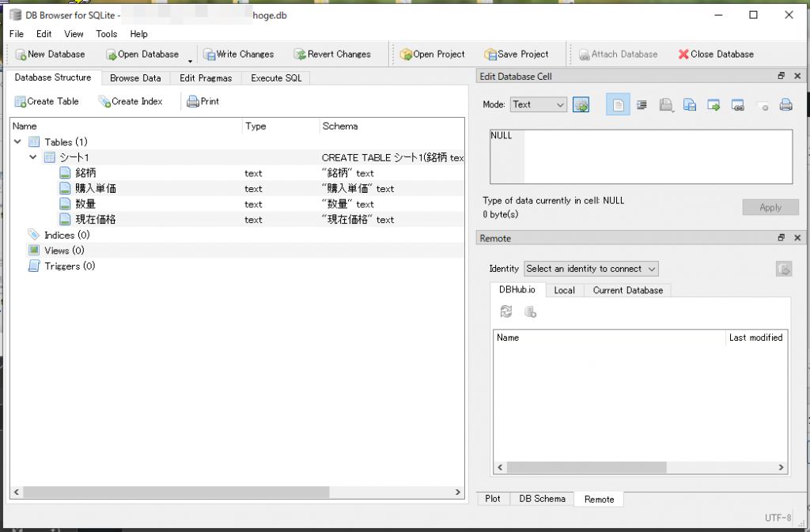Refresh the DBHub.io remote list
This screenshot has height=532, width=810.
(x=506, y=311)
